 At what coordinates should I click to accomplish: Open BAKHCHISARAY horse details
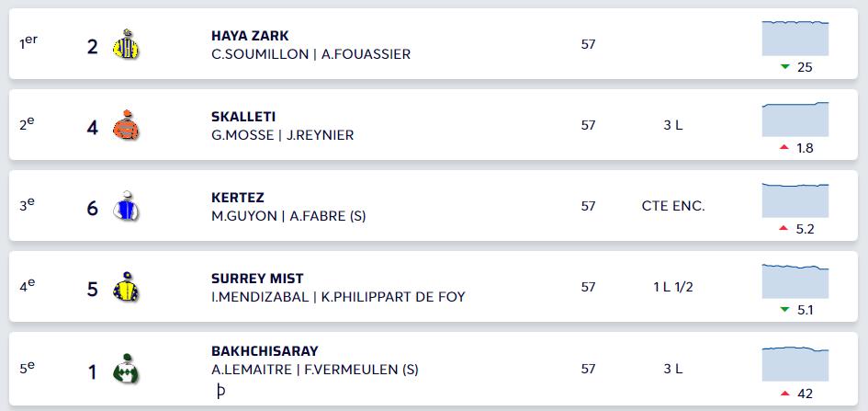point(265,351)
